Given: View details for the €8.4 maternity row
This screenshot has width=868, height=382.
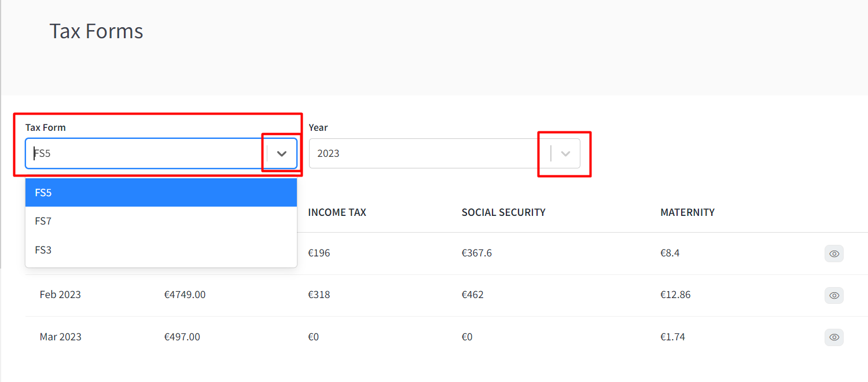Looking at the screenshot, I should pyautogui.click(x=834, y=254).
